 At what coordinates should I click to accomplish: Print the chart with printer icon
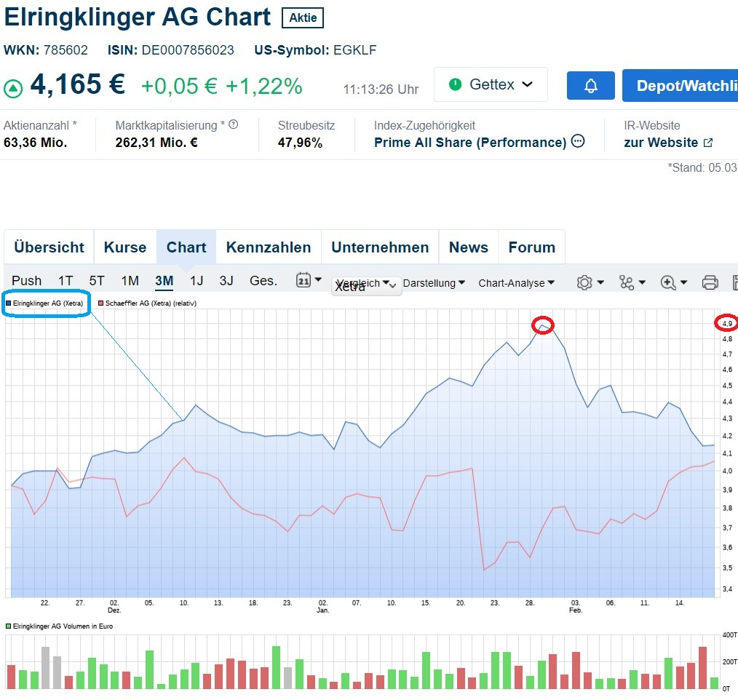pyautogui.click(x=710, y=283)
